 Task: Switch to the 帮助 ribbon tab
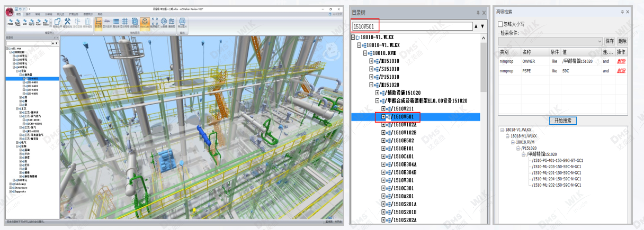coord(100,14)
